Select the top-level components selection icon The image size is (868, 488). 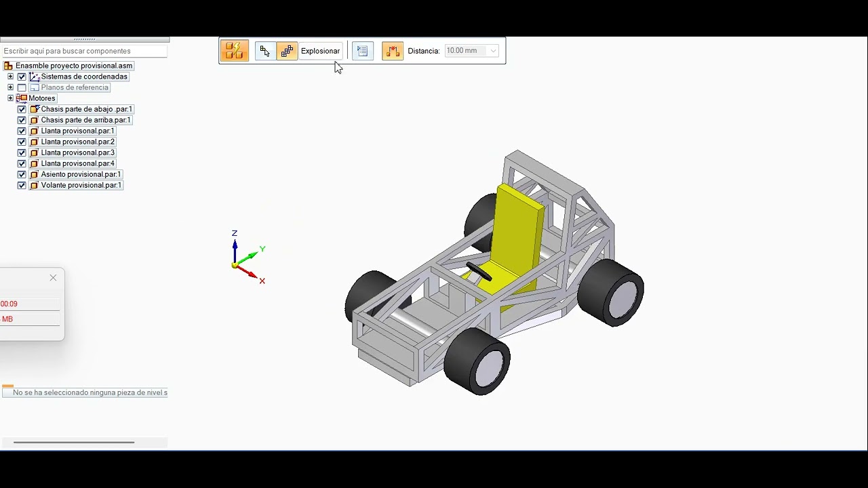265,51
